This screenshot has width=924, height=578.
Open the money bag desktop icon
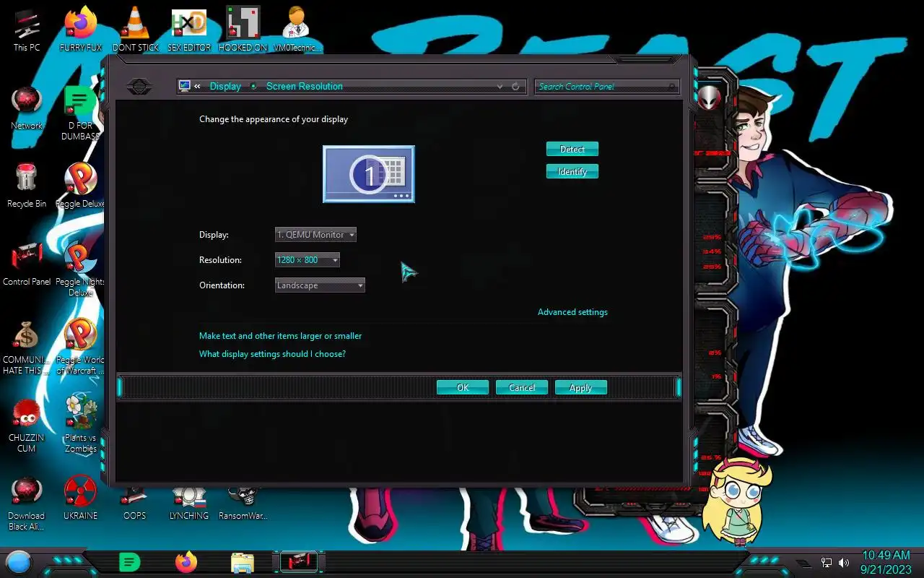[x=27, y=347]
